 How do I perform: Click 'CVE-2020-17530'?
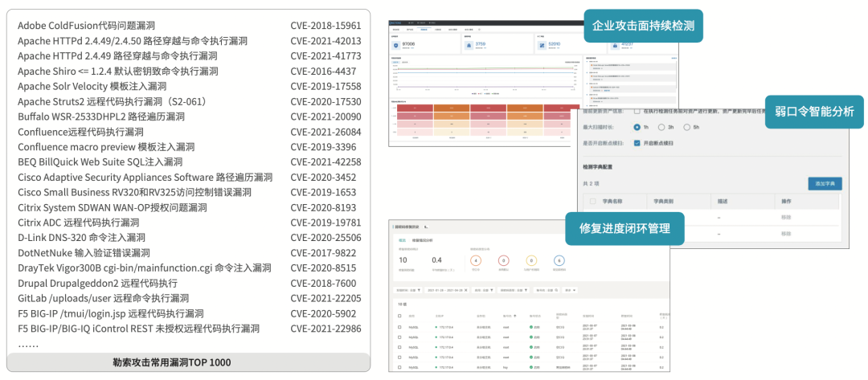pos(325,102)
